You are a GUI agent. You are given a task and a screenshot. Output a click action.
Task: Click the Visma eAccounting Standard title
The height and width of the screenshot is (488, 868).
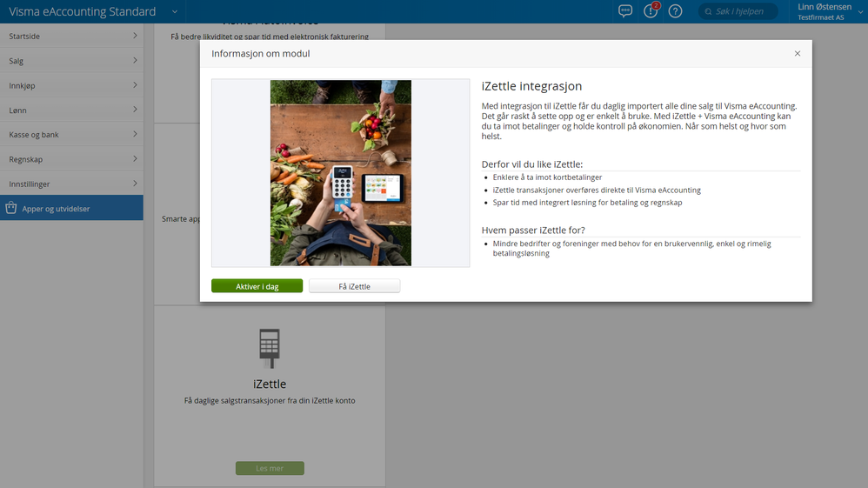[x=83, y=11]
